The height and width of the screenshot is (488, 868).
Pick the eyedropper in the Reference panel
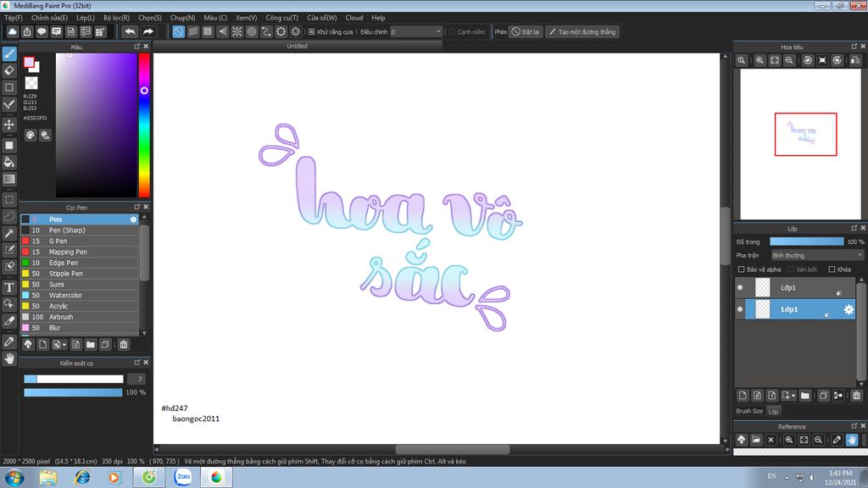pos(837,440)
